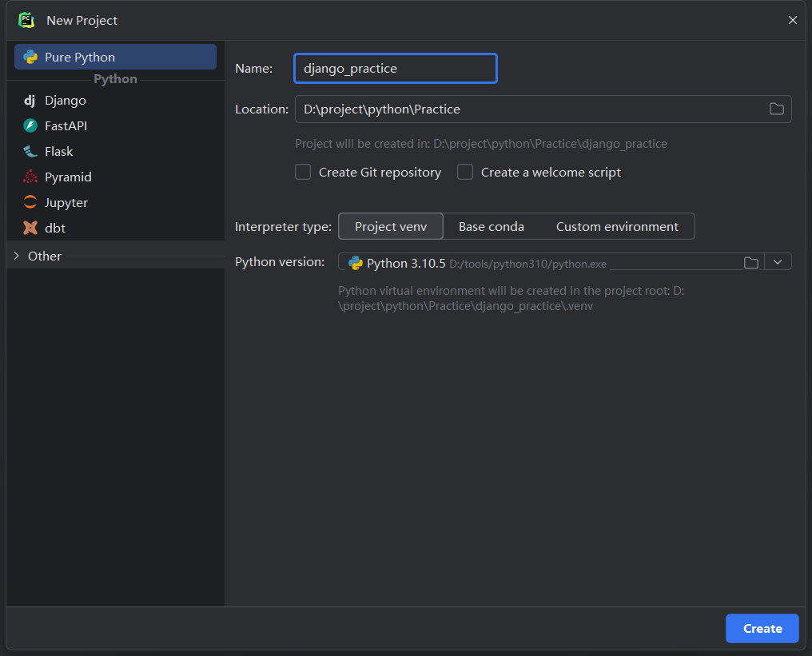Click the dbt logo icon
The image size is (812, 656).
[x=30, y=228]
